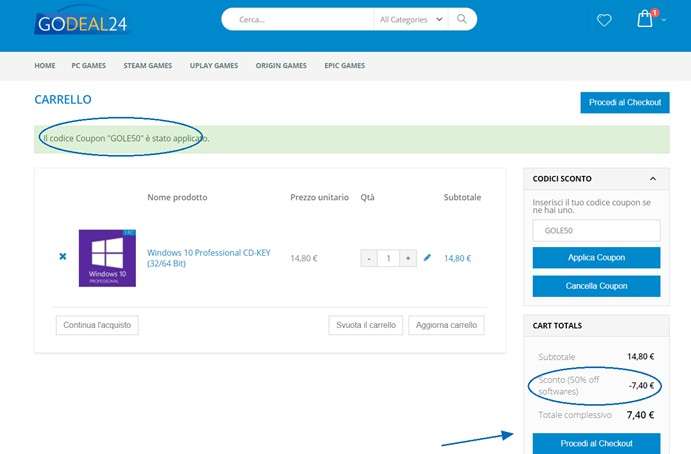691x454 pixels.
Task: Click Applica Coupon button
Action: pos(596,257)
